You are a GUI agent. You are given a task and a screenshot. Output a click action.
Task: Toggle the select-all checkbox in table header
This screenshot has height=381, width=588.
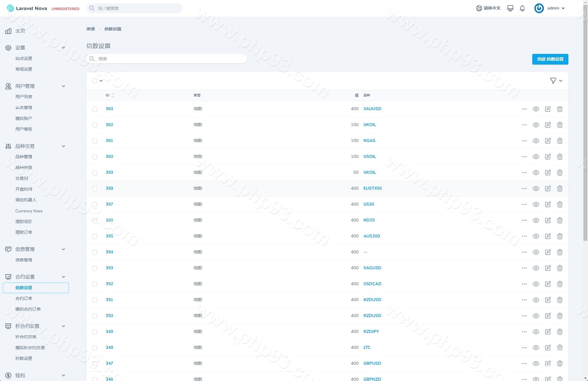95,81
